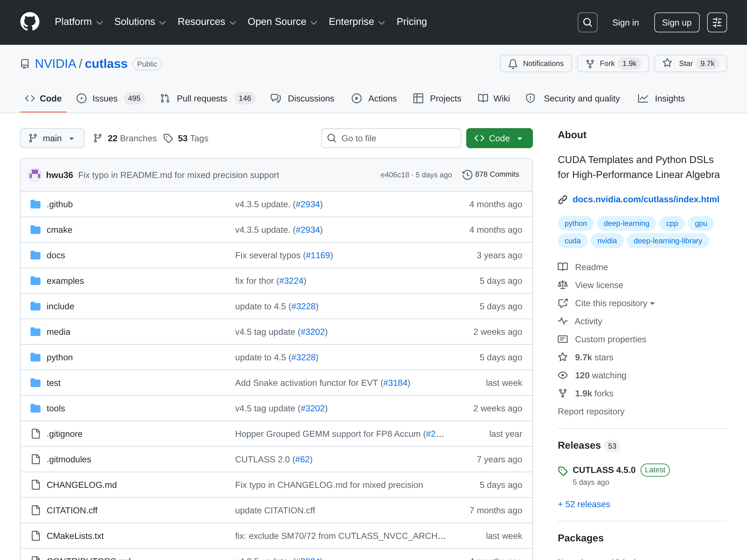Open the main branch selector dropdown
The height and width of the screenshot is (560, 747).
point(52,138)
